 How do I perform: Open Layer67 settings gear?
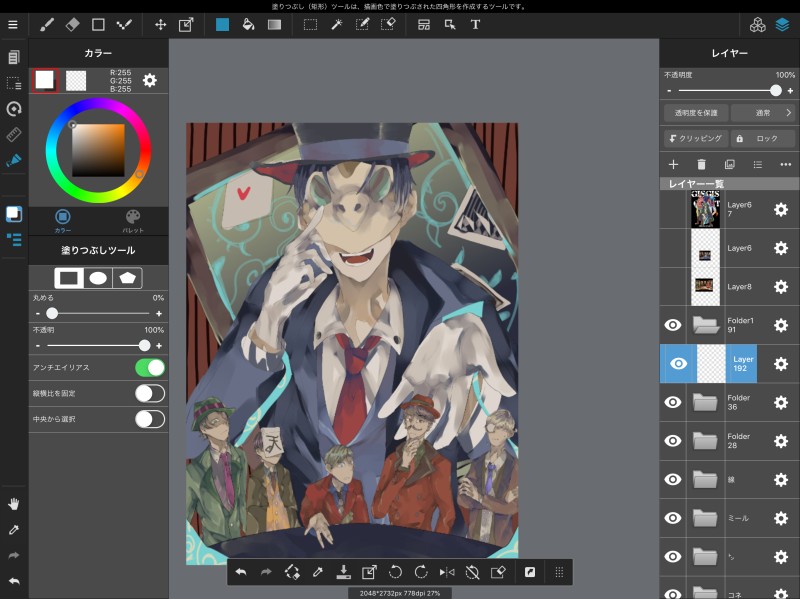coord(781,209)
